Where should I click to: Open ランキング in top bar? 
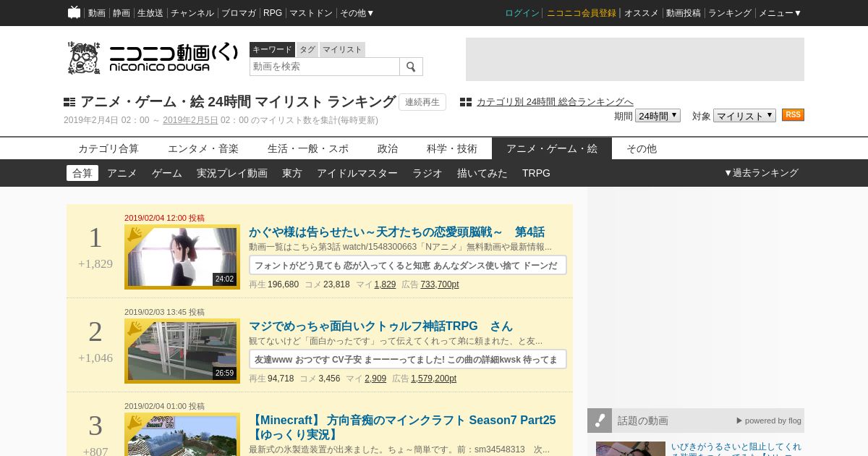click(x=730, y=13)
